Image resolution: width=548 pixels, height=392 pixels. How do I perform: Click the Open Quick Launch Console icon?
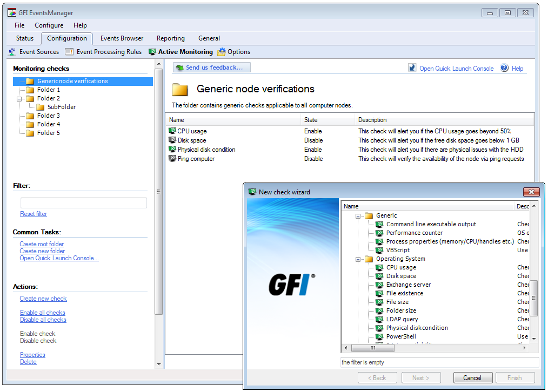[x=412, y=67]
